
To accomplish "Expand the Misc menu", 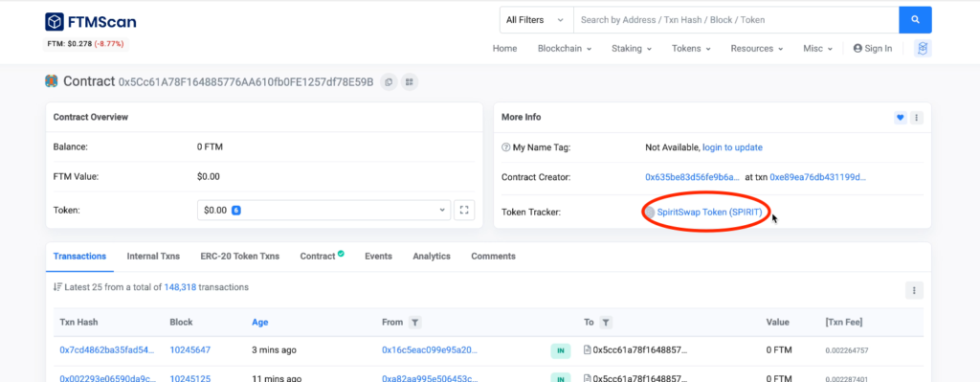I will pyautogui.click(x=817, y=48).
